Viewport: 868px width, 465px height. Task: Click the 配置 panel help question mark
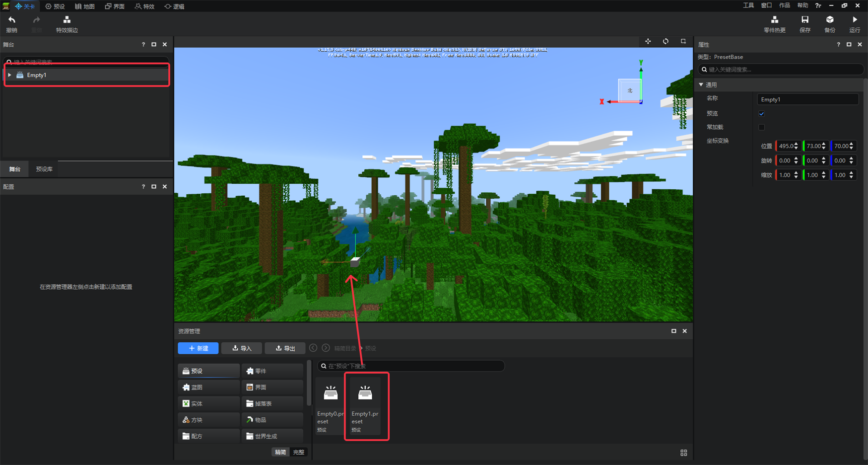pos(143,187)
